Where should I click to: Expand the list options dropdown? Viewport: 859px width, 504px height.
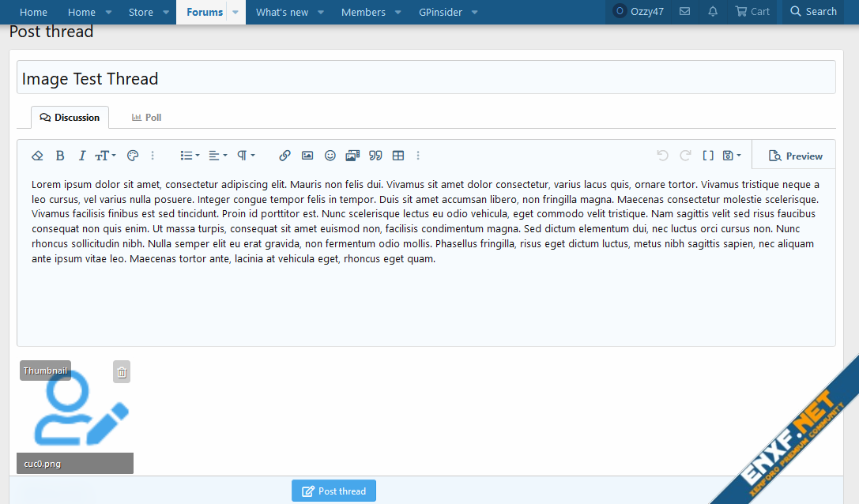pos(190,156)
